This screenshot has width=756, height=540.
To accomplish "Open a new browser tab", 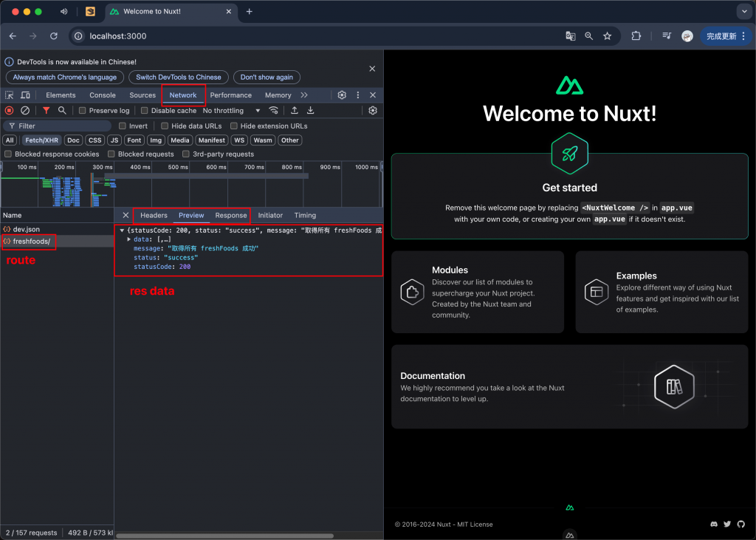I will (250, 12).
